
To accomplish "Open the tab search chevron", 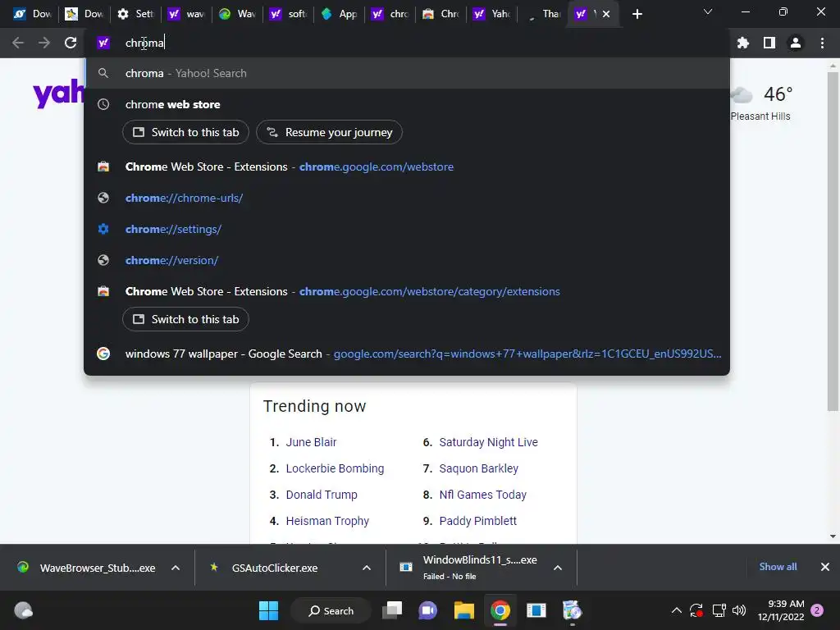I will point(708,11).
